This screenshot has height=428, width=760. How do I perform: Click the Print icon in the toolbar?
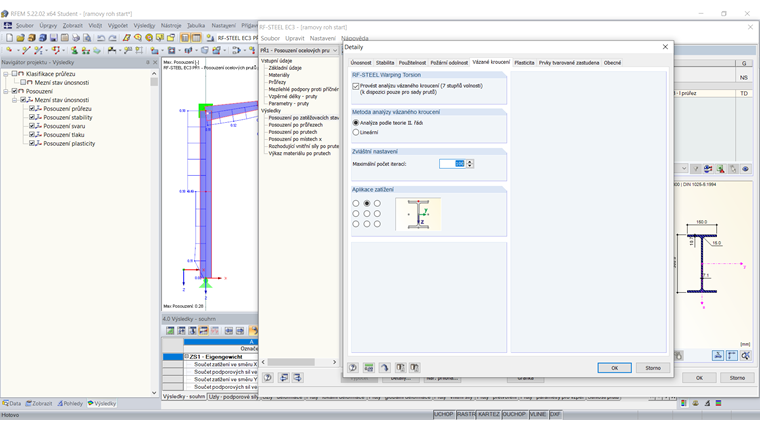pyautogui.click(x=76, y=38)
